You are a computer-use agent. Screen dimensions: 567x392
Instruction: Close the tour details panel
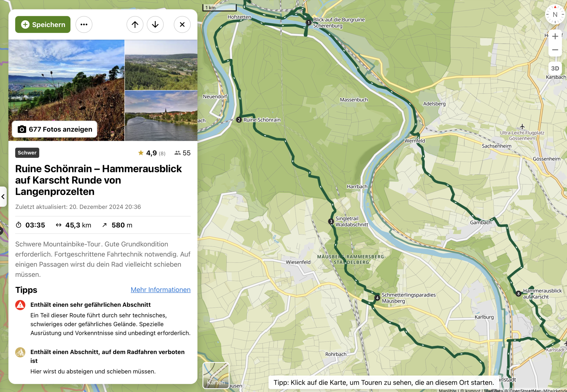tap(182, 25)
